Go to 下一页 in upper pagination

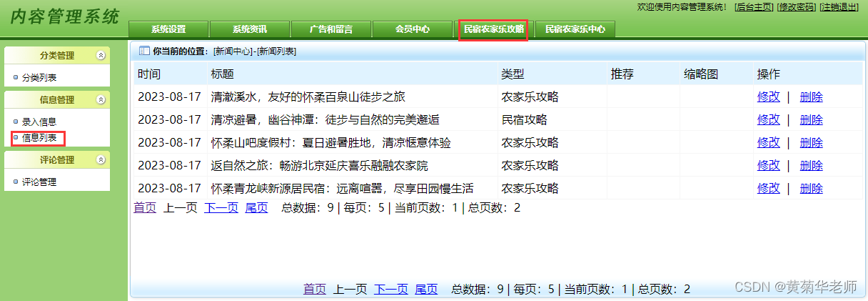click(221, 208)
